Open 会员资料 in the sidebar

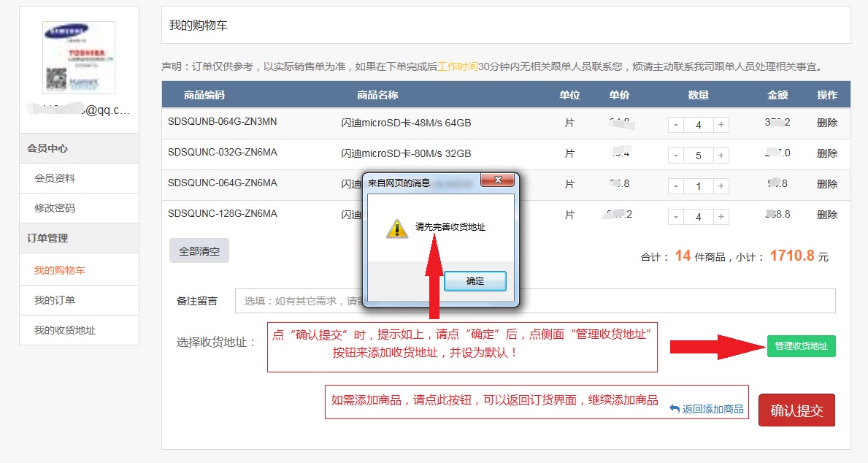[x=79, y=178]
